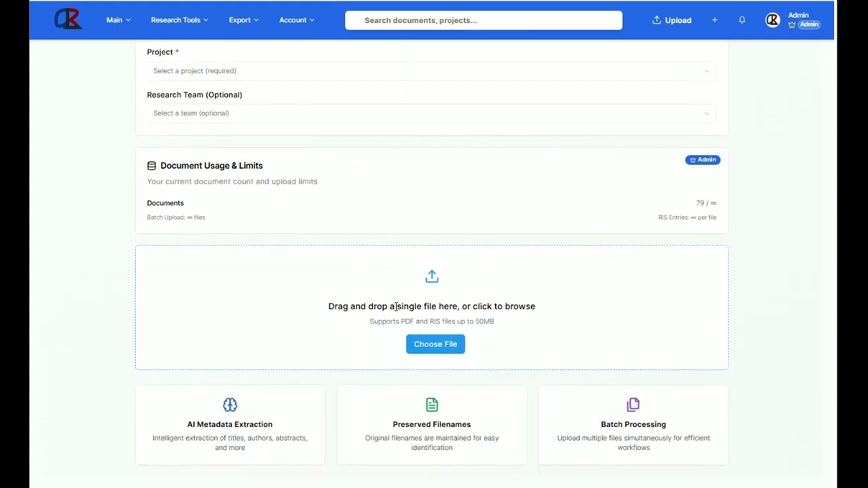Click the Admin username text
Image resolution: width=868 pixels, height=488 pixels.
[x=798, y=15]
